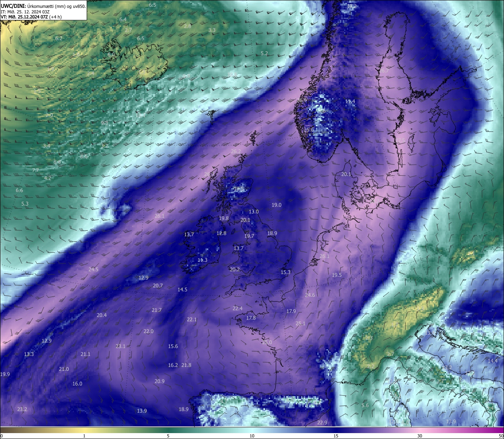Click the 24.5 value label
Viewport: 504px width, 439px height.
click(x=93, y=269)
